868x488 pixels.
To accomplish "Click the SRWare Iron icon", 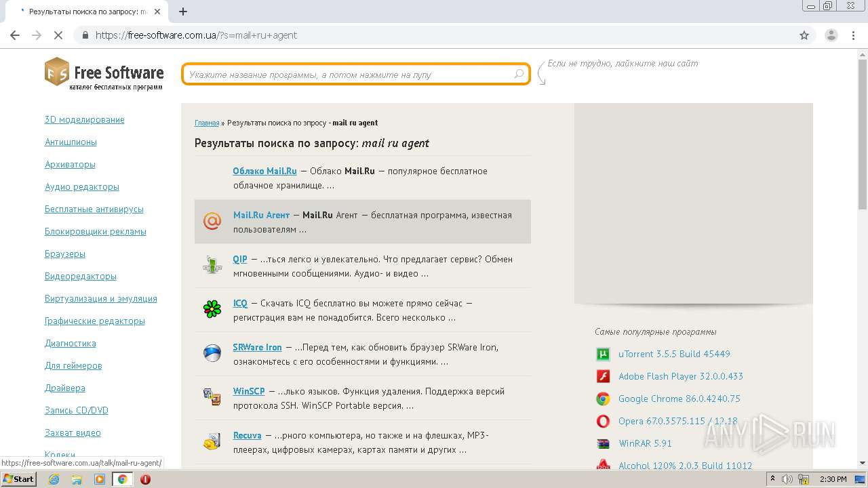I will 212,353.
